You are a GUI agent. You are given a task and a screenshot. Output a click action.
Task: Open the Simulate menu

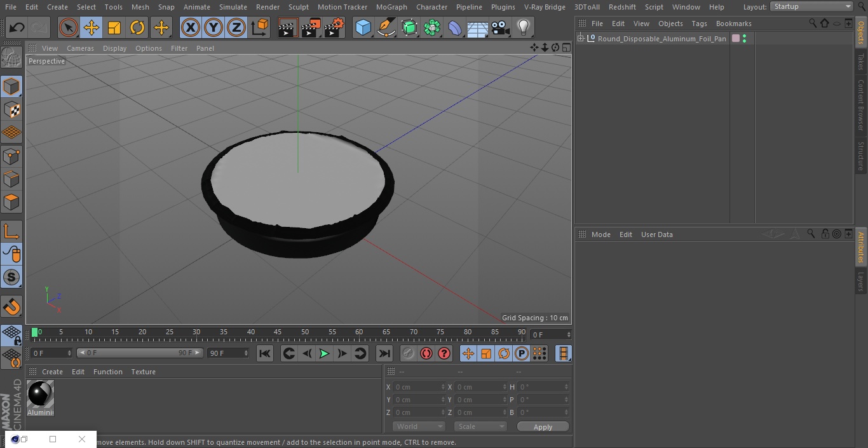[233, 7]
